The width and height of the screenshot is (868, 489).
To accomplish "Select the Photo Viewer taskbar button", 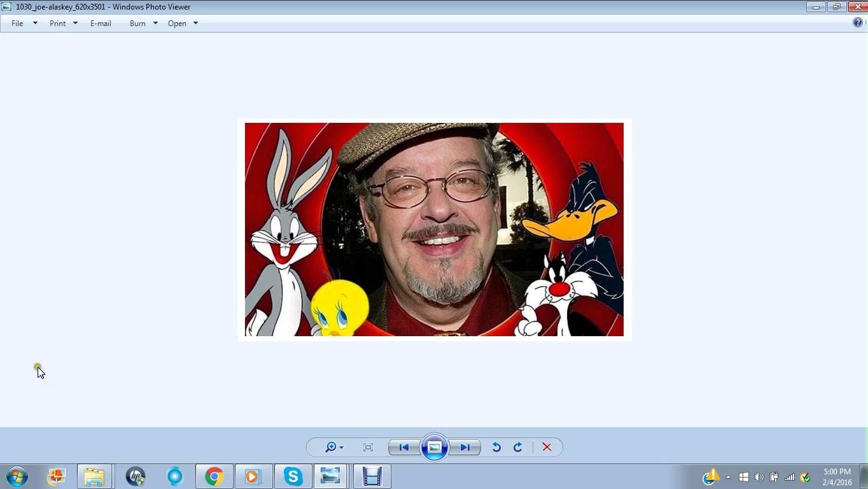I will (x=330, y=476).
